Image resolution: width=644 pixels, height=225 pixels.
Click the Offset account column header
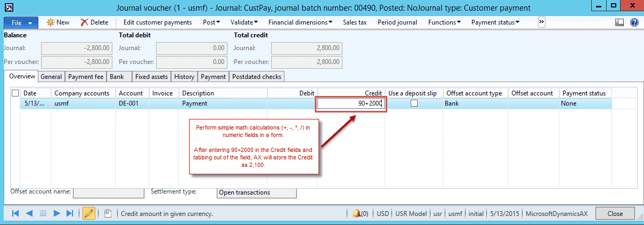(x=534, y=93)
